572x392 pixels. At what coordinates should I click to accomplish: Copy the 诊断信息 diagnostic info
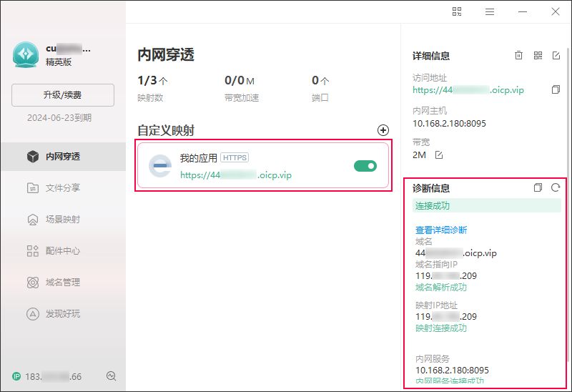(538, 188)
